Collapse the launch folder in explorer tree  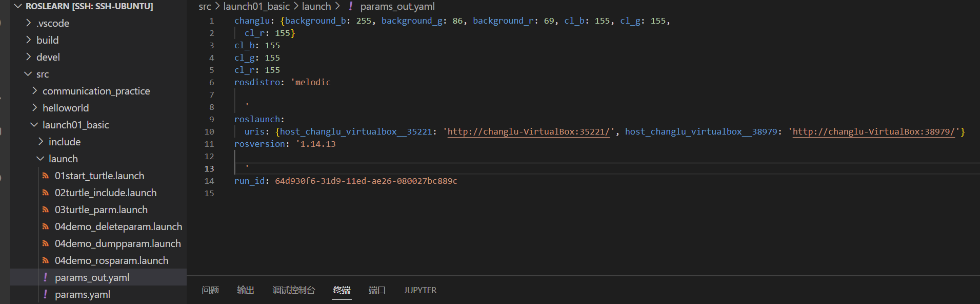coord(41,159)
